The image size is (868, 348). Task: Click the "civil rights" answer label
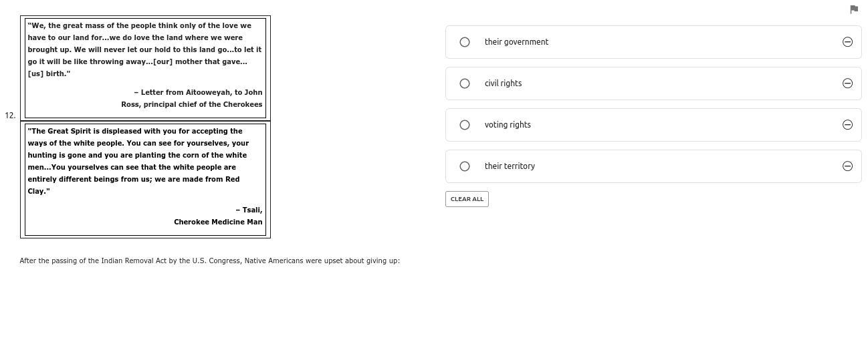[x=503, y=83]
